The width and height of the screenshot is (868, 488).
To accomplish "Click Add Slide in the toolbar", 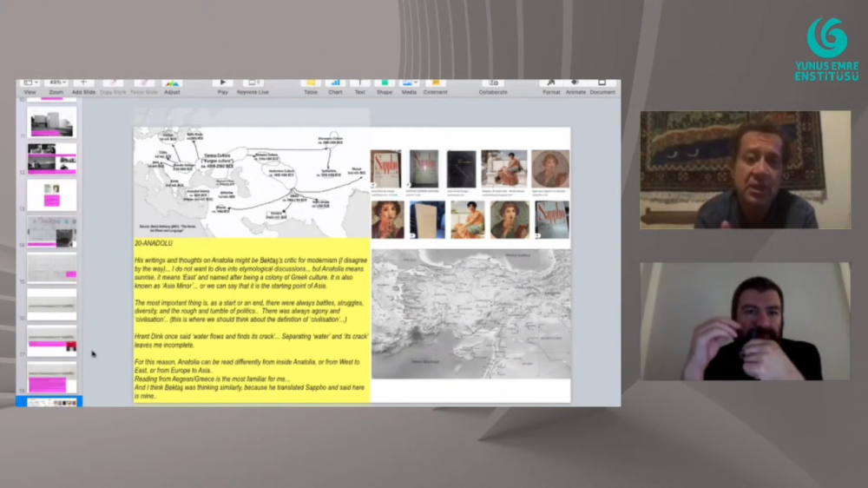I will click(83, 83).
